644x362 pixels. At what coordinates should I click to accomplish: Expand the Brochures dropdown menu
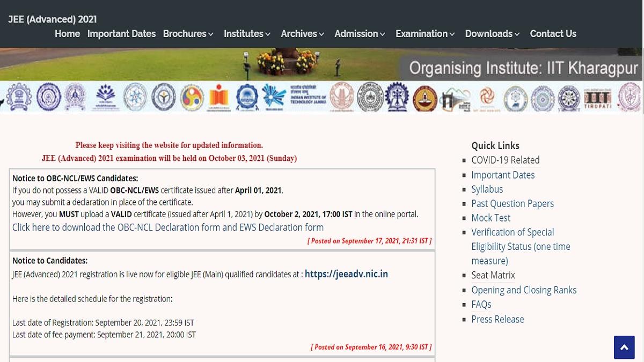pyautogui.click(x=188, y=34)
